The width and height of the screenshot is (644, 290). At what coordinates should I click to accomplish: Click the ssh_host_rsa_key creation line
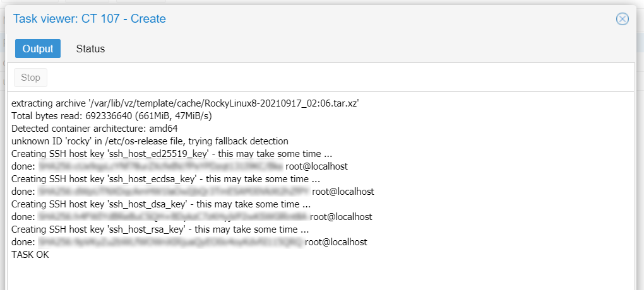(160, 229)
